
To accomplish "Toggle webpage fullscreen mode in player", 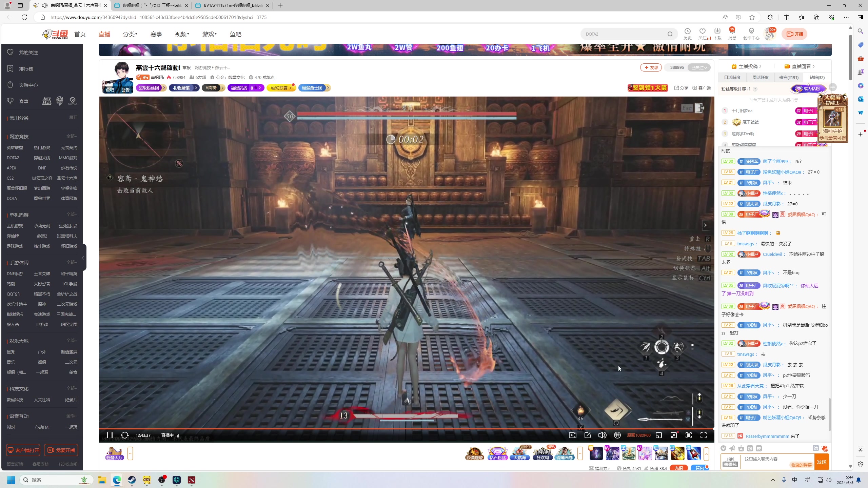I will tap(689, 435).
